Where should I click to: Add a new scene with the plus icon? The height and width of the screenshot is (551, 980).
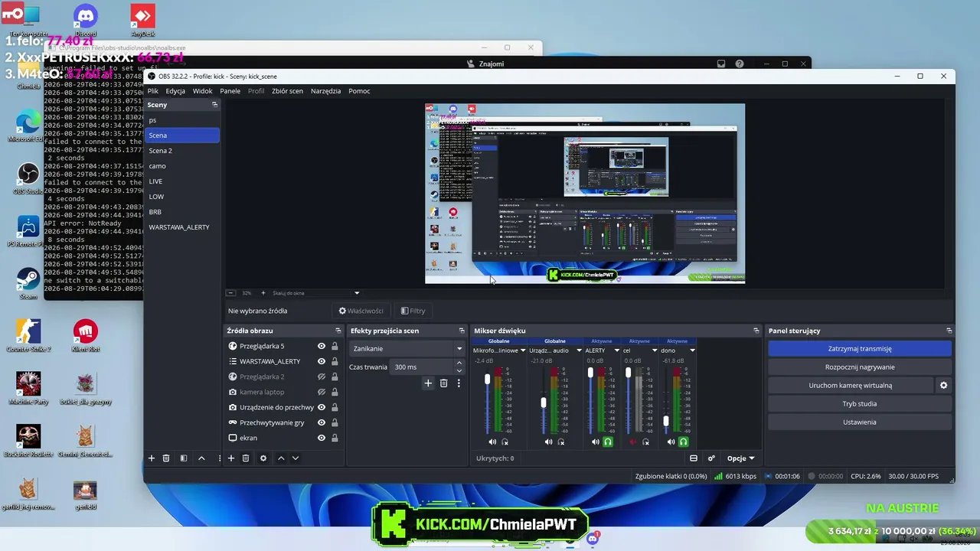pos(152,458)
